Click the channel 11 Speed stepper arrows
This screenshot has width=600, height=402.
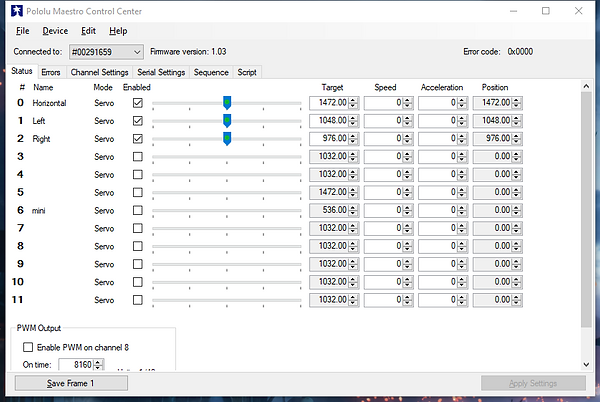click(x=408, y=300)
